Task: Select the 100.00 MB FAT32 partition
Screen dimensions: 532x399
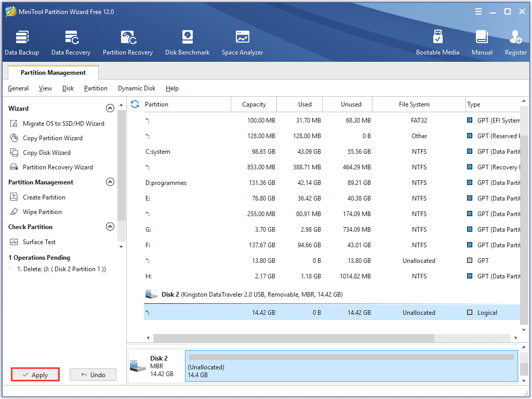Action: (332, 120)
